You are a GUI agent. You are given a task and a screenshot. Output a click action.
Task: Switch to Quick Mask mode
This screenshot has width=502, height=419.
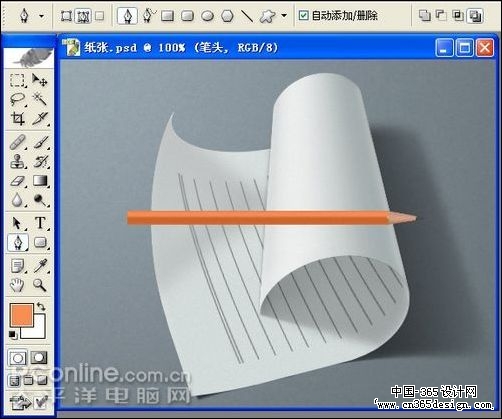(39, 358)
